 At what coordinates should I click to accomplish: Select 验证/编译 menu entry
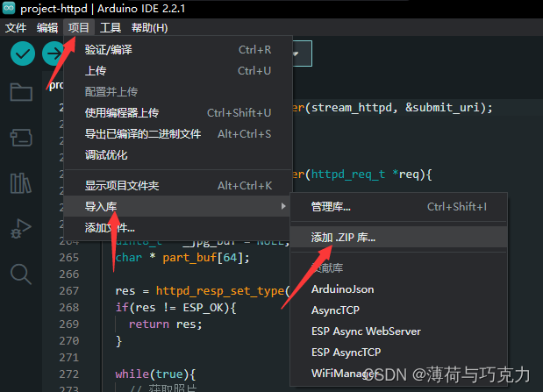point(178,50)
